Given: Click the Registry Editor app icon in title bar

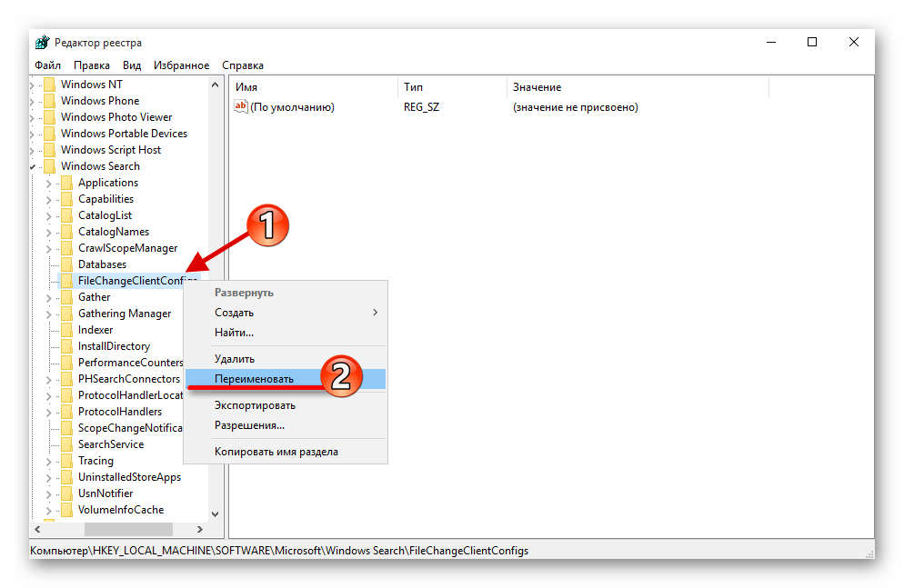Looking at the screenshot, I should 41,43.
